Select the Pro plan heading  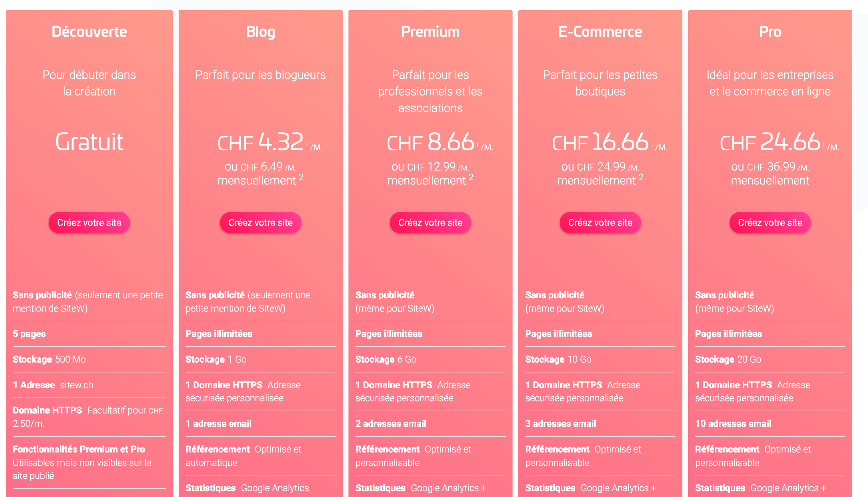pos(770,32)
